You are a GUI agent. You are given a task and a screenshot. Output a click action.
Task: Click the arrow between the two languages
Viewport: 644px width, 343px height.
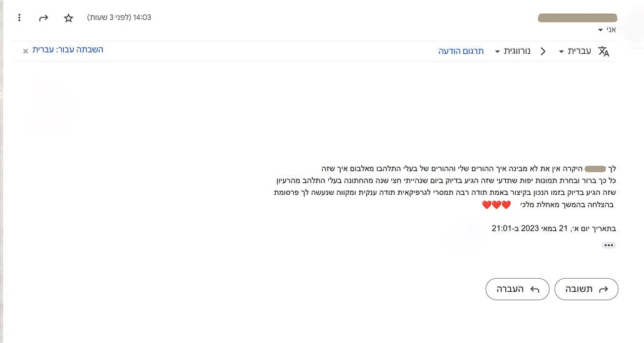coord(543,51)
